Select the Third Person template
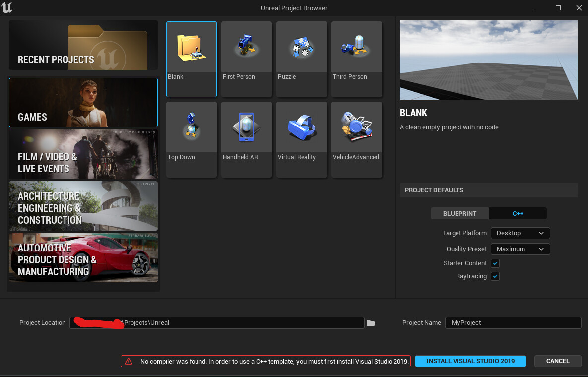Screen dimensions: 588x377 (357, 59)
